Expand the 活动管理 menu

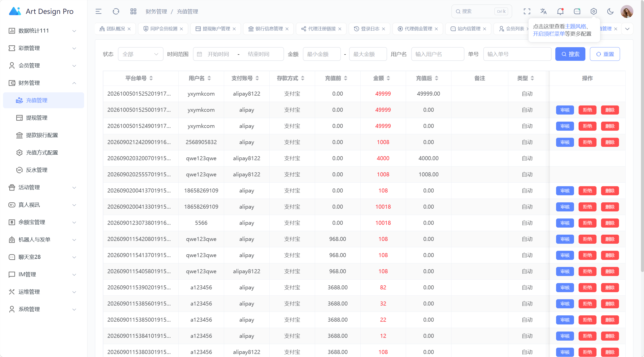pos(43,187)
